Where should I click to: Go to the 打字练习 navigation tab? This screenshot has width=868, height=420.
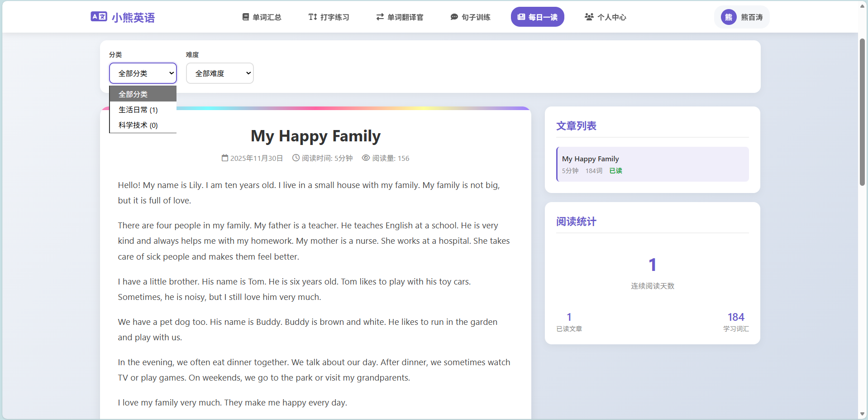pyautogui.click(x=329, y=17)
